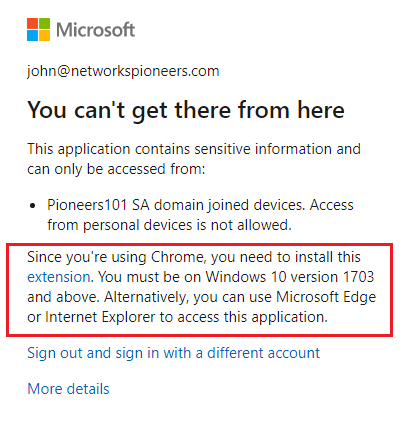Click the blue square of the Microsoft logo
The image size is (416, 433).
(32, 36)
